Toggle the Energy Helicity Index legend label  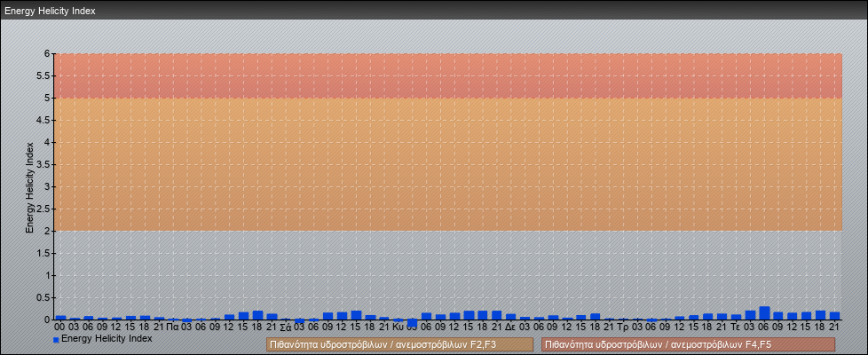click(107, 338)
